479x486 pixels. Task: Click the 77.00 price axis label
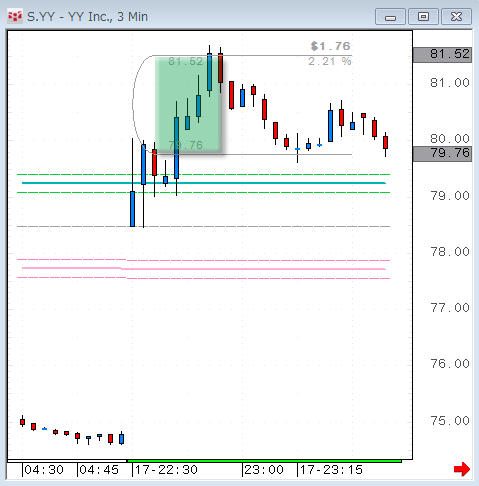pos(450,308)
